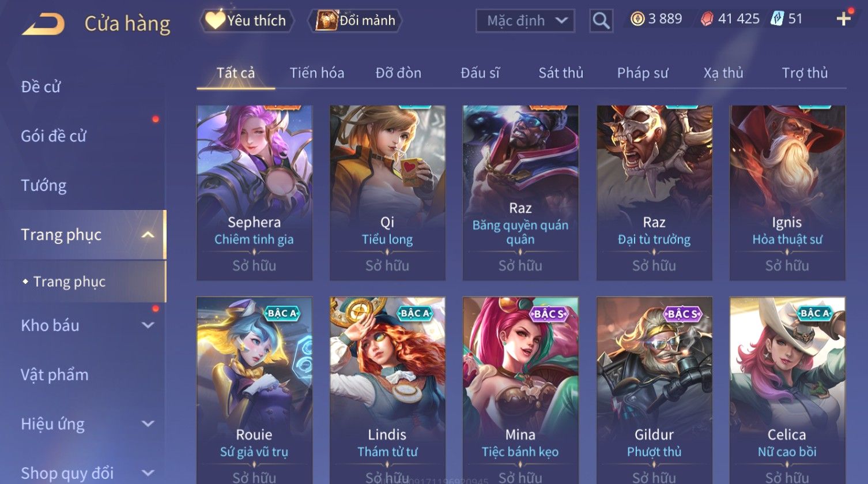
Task: Click the heart icon on Yêu thích
Action: coord(215,20)
